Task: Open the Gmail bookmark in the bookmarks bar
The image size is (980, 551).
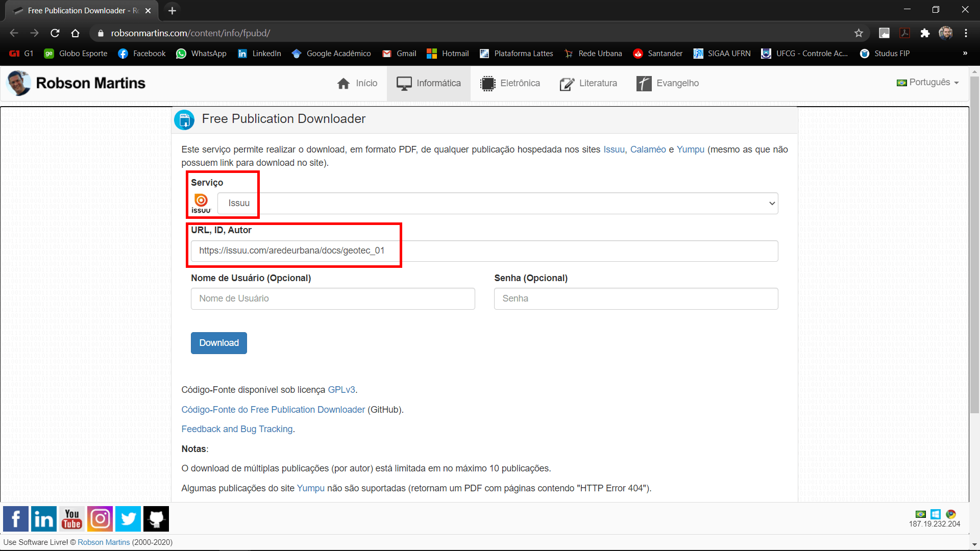Action: [399, 53]
